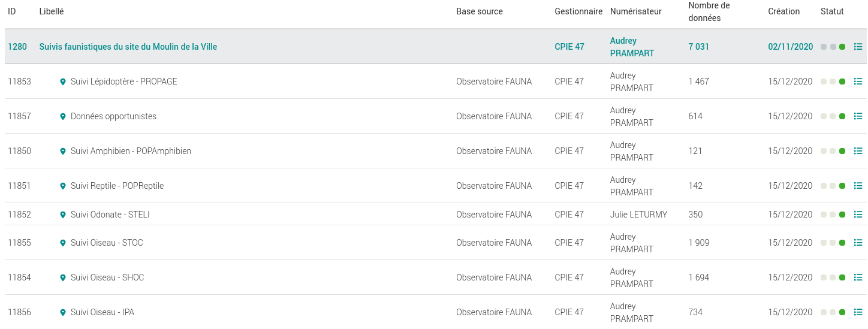Select the Suivi Oiseau - IPA row label

102,312
